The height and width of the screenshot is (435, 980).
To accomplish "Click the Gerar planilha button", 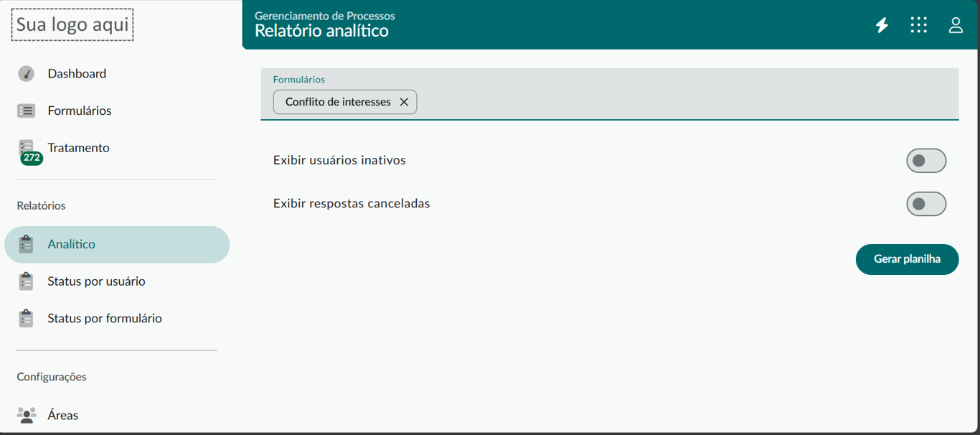I will pos(907,259).
